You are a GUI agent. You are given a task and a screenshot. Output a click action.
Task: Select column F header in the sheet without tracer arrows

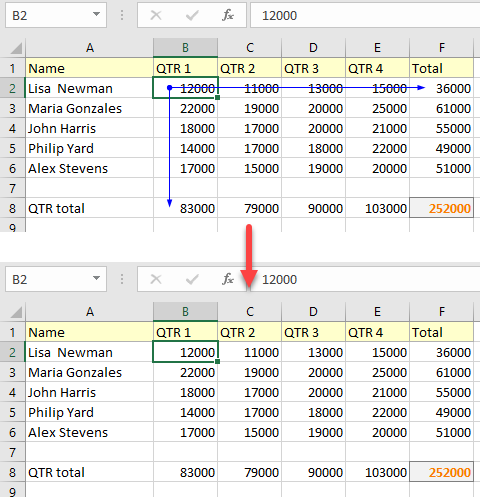tap(442, 312)
